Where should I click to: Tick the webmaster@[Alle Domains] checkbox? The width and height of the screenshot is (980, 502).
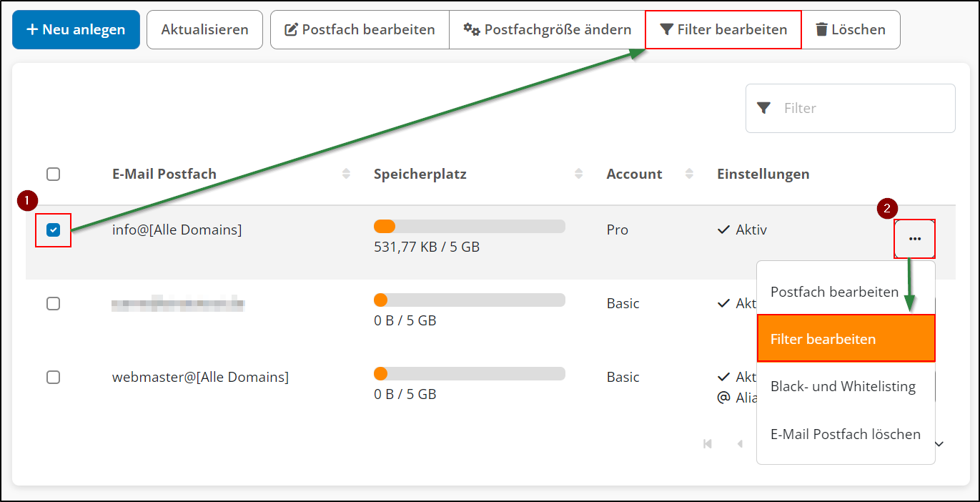(54, 377)
